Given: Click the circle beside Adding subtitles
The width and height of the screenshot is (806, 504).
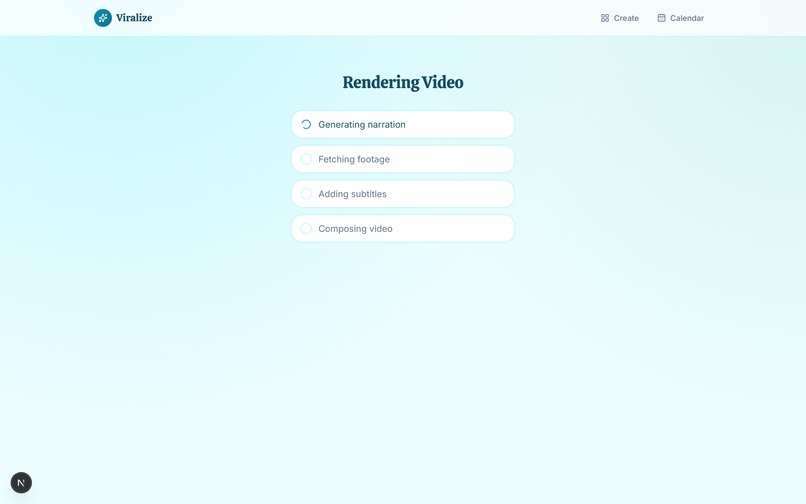Looking at the screenshot, I should [x=306, y=194].
